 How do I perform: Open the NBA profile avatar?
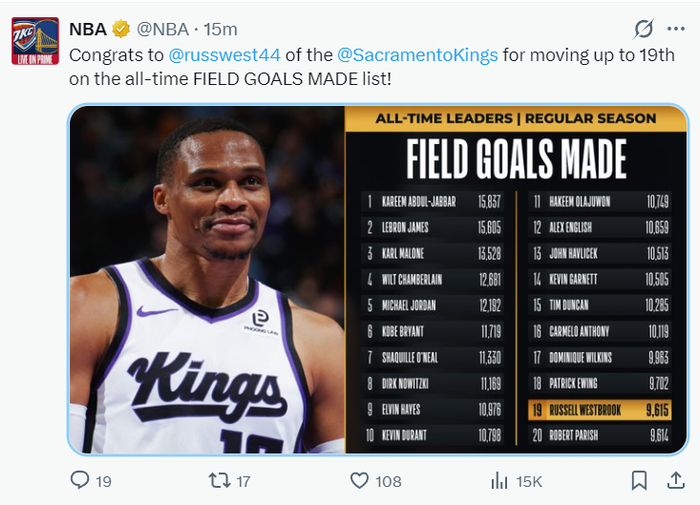pos(35,41)
